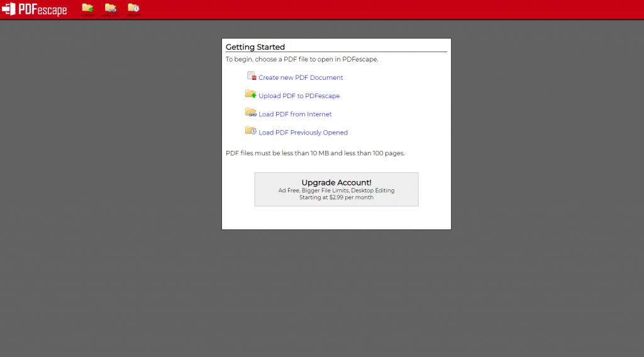Click green-arrow folder icon beside Upload PDF link
644x357 pixels.
tap(251, 94)
